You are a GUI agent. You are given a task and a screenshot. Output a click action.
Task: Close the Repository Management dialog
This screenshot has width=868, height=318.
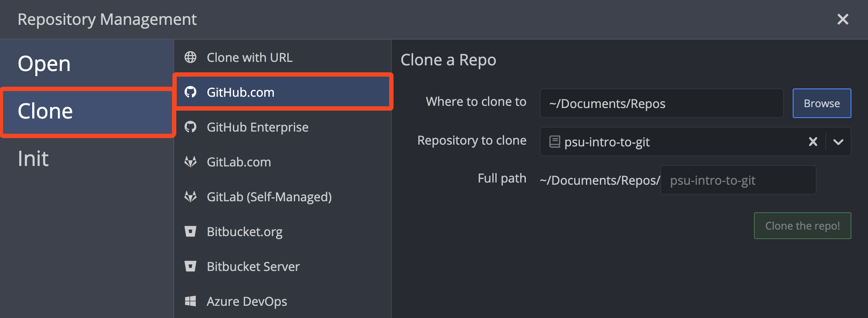(843, 19)
